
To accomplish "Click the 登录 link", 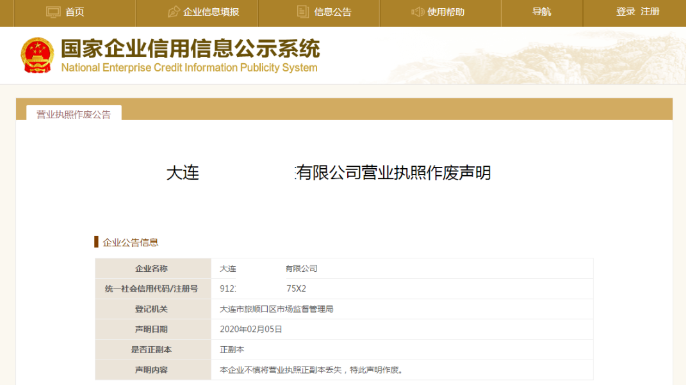I will (626, 12).
